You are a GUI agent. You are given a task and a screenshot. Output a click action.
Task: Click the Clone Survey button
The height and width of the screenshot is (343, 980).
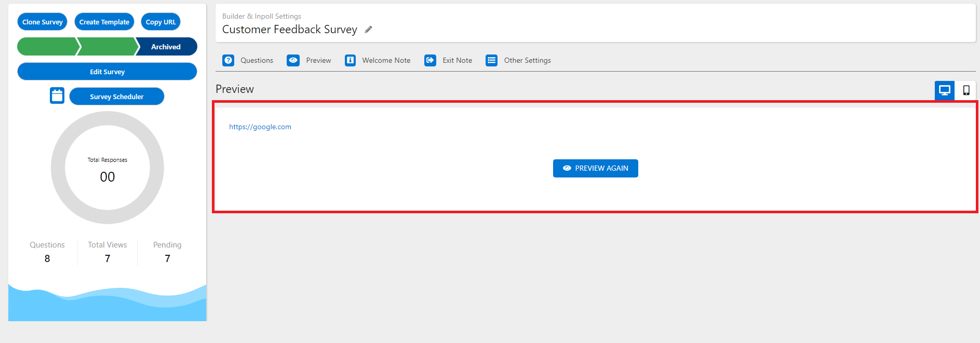(x=43, y=22)
